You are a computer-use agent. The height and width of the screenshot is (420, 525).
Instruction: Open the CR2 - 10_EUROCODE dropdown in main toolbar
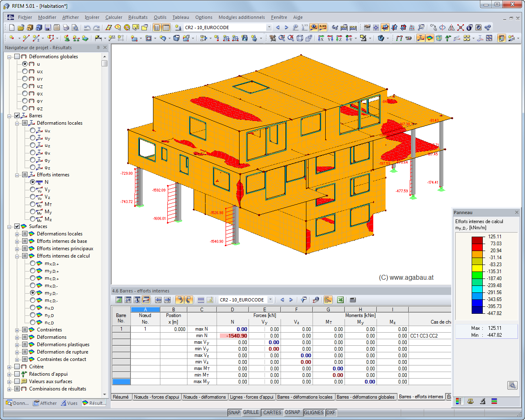269,27
